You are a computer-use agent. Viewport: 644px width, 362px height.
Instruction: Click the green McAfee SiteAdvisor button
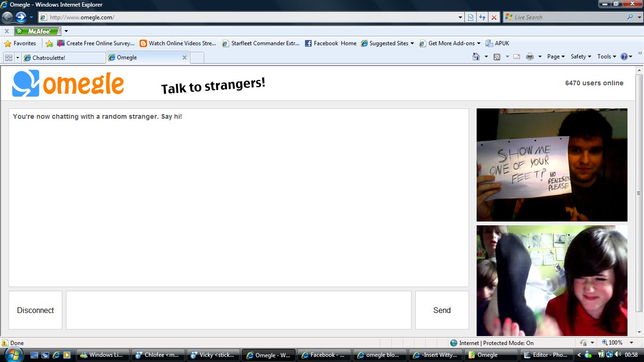coord(38,31)
